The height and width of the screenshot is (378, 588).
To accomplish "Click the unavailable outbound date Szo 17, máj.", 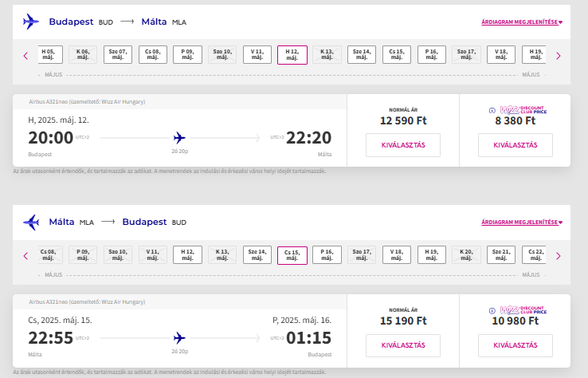I will tap(466, 55).
